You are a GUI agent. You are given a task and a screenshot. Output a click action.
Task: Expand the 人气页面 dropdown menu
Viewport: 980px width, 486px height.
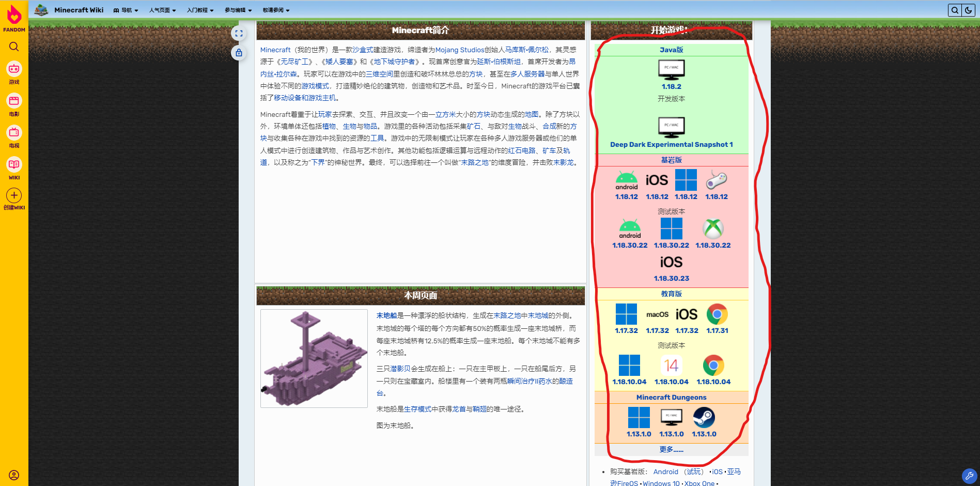(x=162, y=10)
